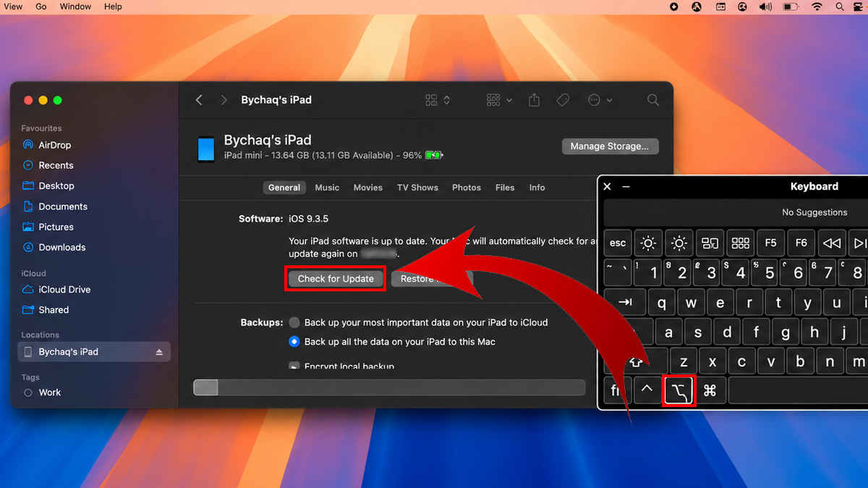
Task: Select back up to iCloud option
Action: (294, 322)
